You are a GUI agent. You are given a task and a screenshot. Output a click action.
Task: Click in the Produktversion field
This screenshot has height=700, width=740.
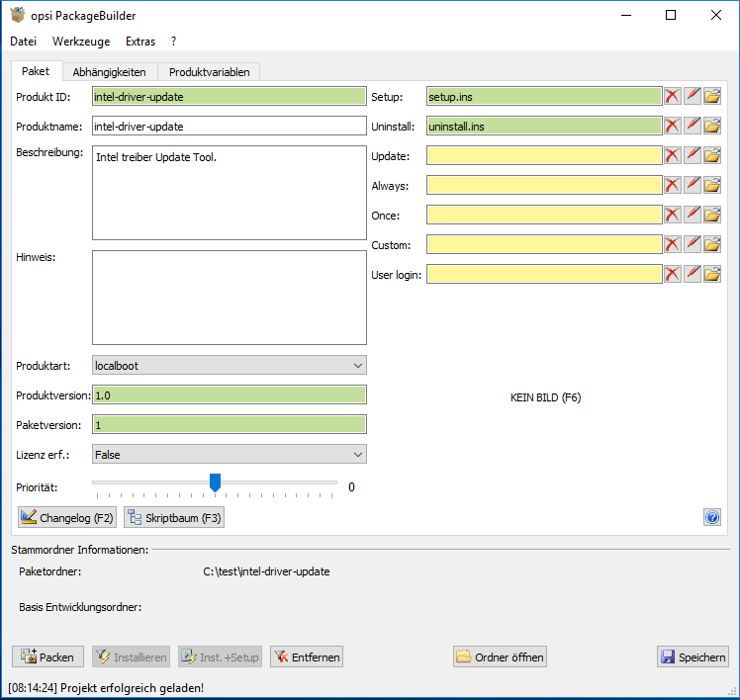[x=230, y=395]
